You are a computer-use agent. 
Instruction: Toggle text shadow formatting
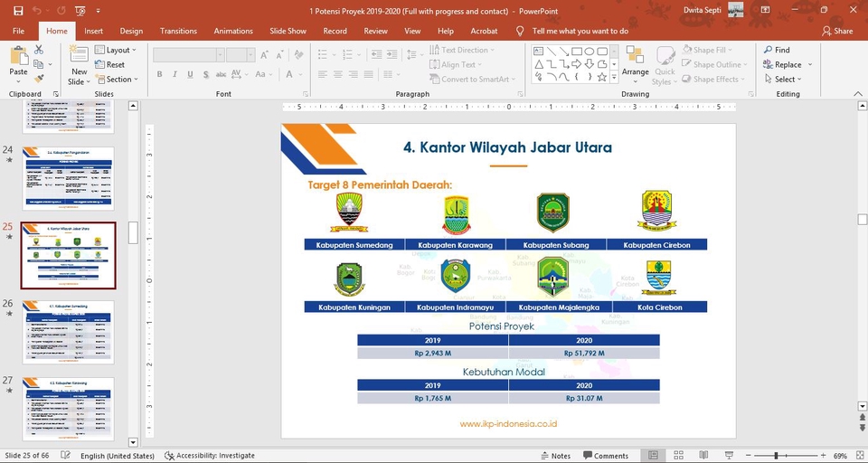coord(205,74)
